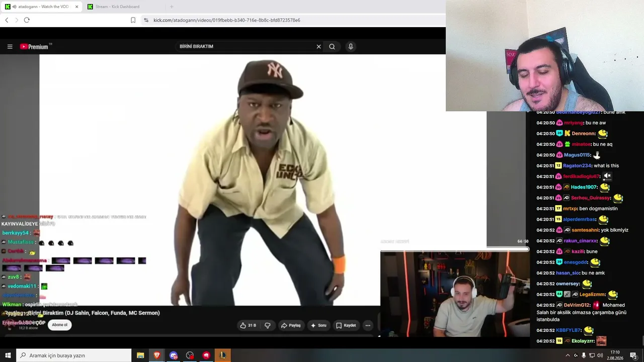Viewport: 644px width, 362px height.
Task: Open the Windows Start menu
Action: tap(8, 355)
